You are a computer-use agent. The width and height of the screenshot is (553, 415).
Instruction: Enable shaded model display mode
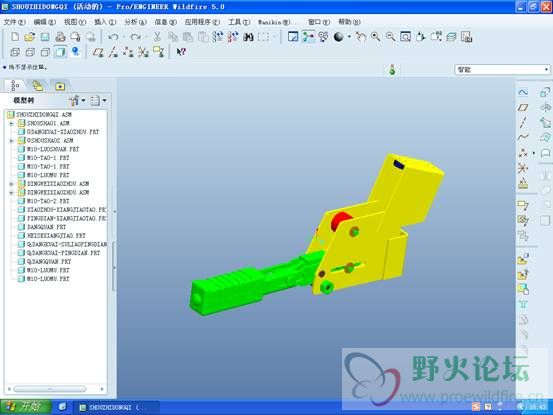coord(60,52)
